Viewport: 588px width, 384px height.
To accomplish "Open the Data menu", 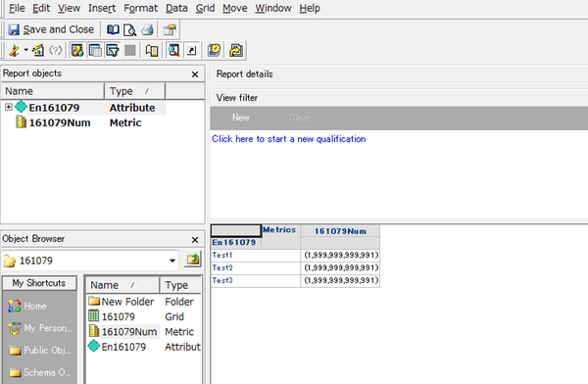I will tap(176, 8).
